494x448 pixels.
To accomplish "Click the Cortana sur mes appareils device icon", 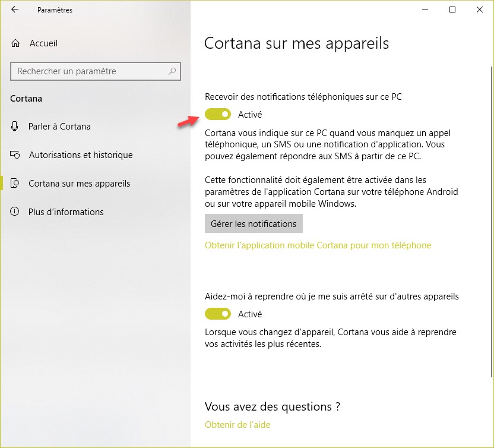I will pyautogui.click(x=15, y=183).
